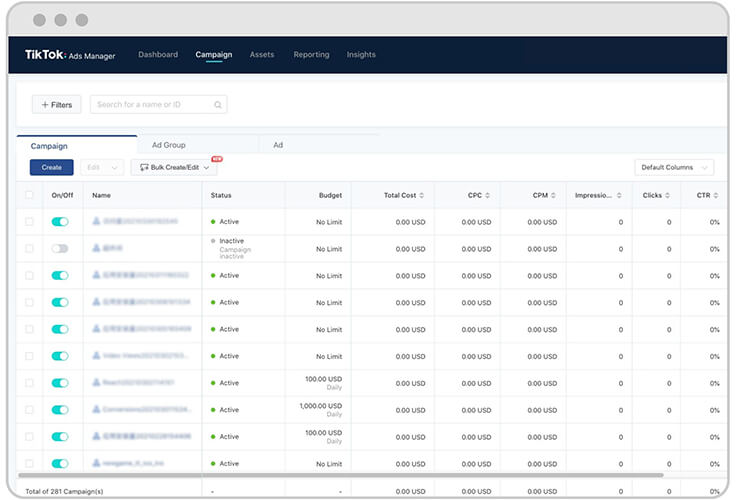Switch to the Ad Group tab
The height and width of the screenshot is (500, 742).
pyautogui.click(x=169, y=145)
